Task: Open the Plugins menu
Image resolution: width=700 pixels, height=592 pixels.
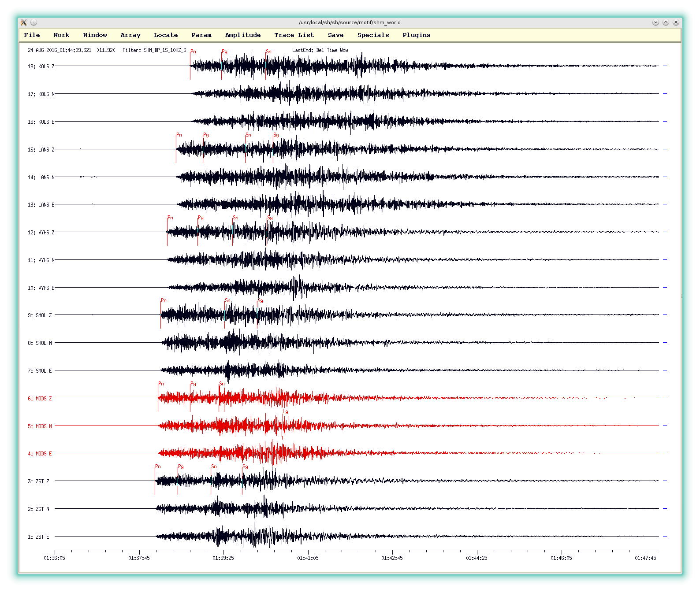Action: coord(416,35)
